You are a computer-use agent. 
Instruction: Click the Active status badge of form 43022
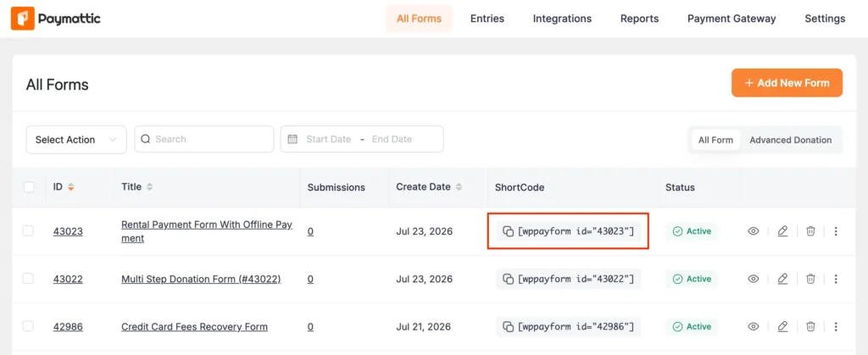(x=692, y=279)
